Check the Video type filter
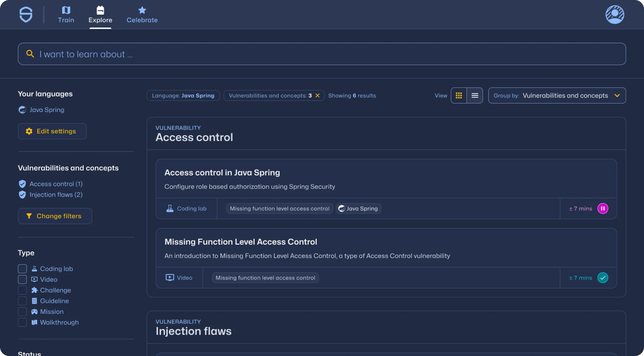Image resolution: width=644 pixels, height=356 pixels. [x=22, y=279]
